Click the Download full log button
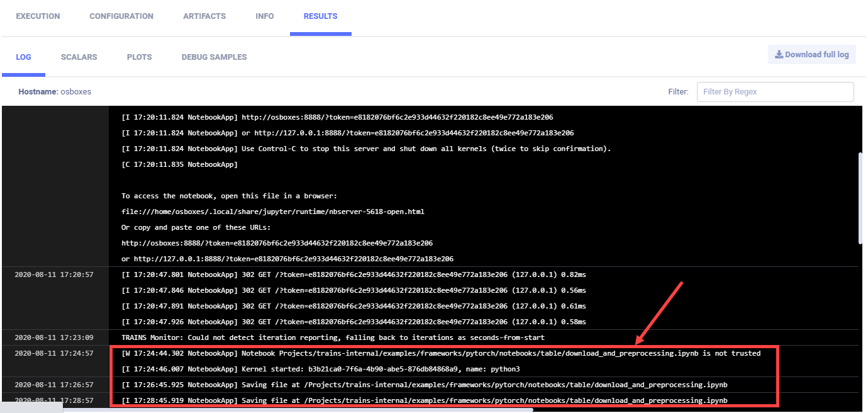The image size is (868, 413). pos(811,55)
